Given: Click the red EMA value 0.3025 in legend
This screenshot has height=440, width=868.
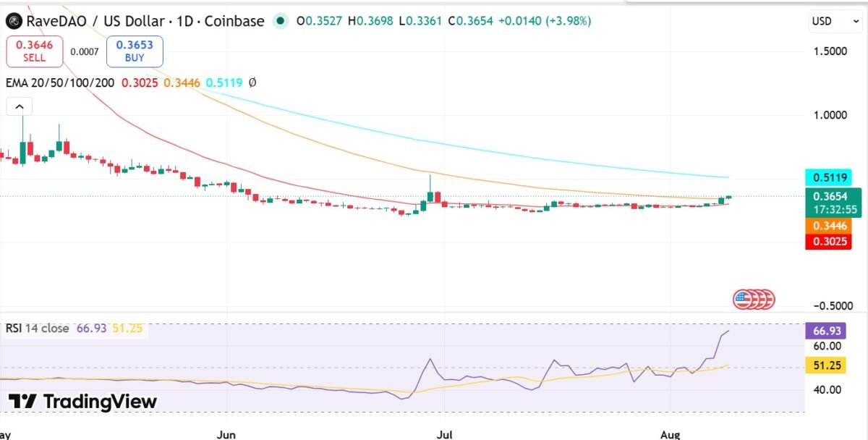Looking at the screenshot, I should (139, 83).
